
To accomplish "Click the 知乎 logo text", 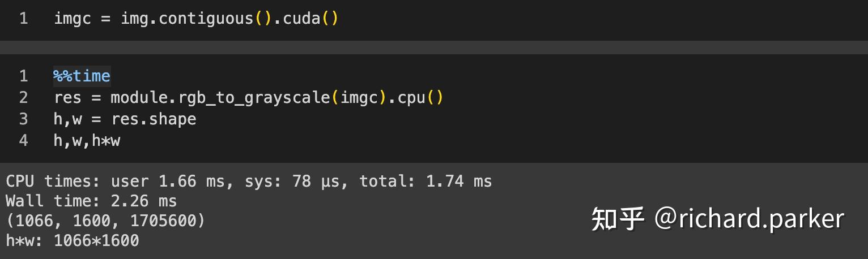I will 618,219.
